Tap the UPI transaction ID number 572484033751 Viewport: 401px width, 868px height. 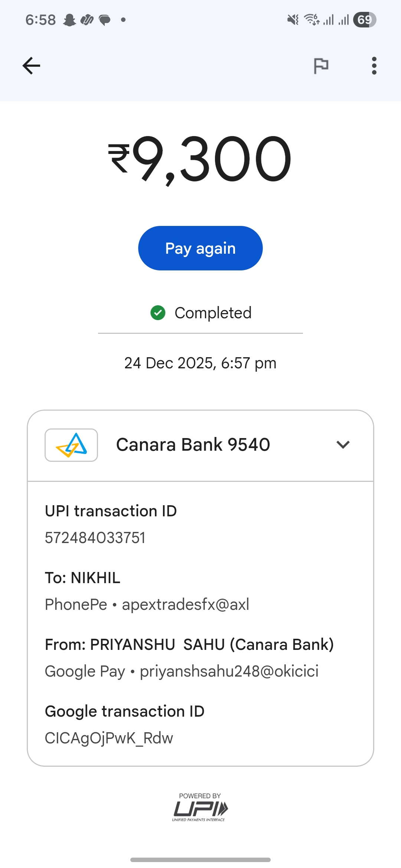click(95, 538)
